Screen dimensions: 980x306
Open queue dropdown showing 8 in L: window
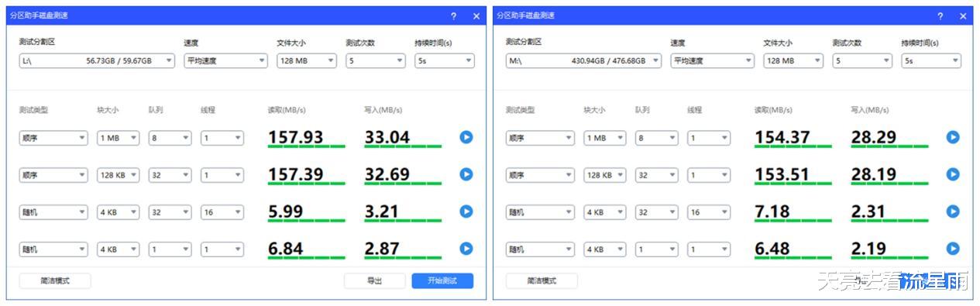coord(170,138)
